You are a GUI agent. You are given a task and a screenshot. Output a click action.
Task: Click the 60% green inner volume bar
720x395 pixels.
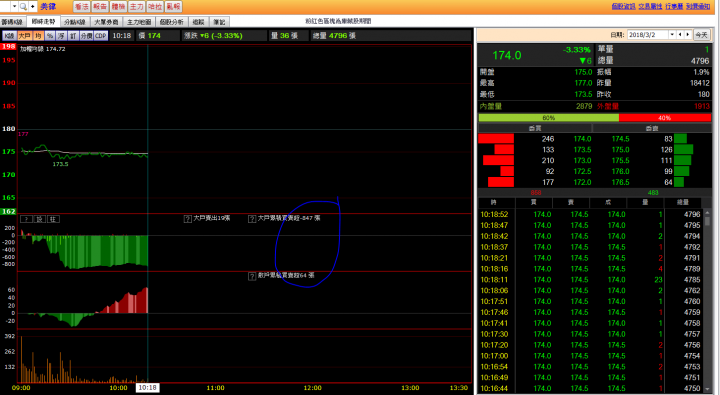(x=549, y=118)
